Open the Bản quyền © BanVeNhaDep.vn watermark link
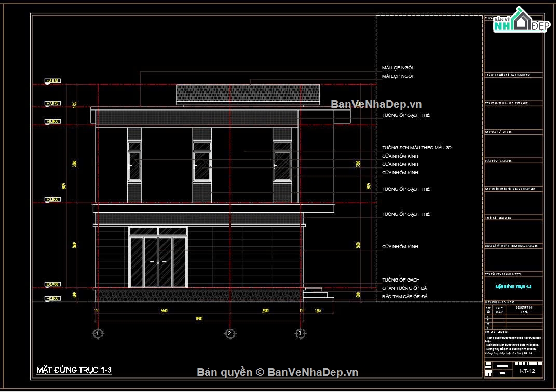Image resolution: width=556 pixels, height=392 pixels. (278, 372)
